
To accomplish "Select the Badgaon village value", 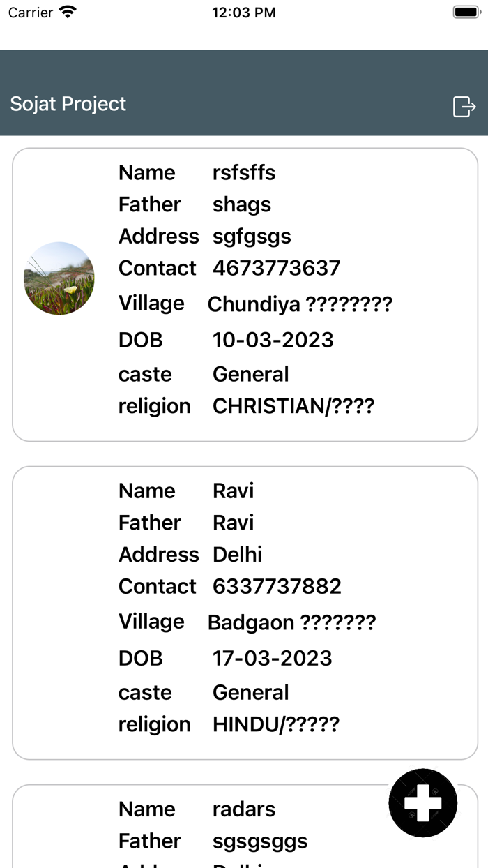I will pyautogui.click(x=291, y=622).
